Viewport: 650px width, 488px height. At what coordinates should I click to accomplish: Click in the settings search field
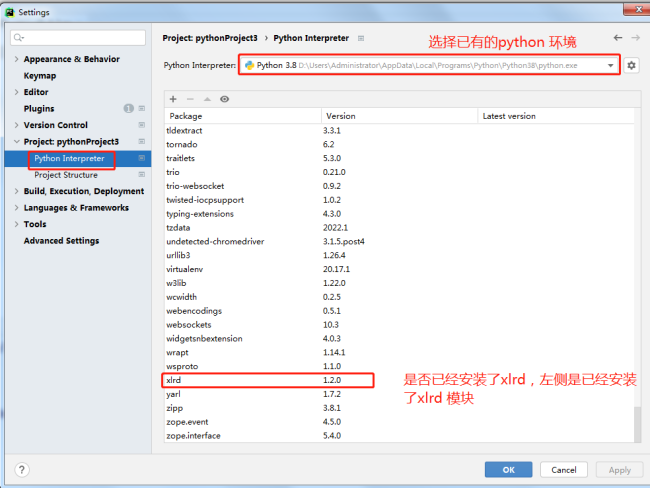tap(78, 38)
